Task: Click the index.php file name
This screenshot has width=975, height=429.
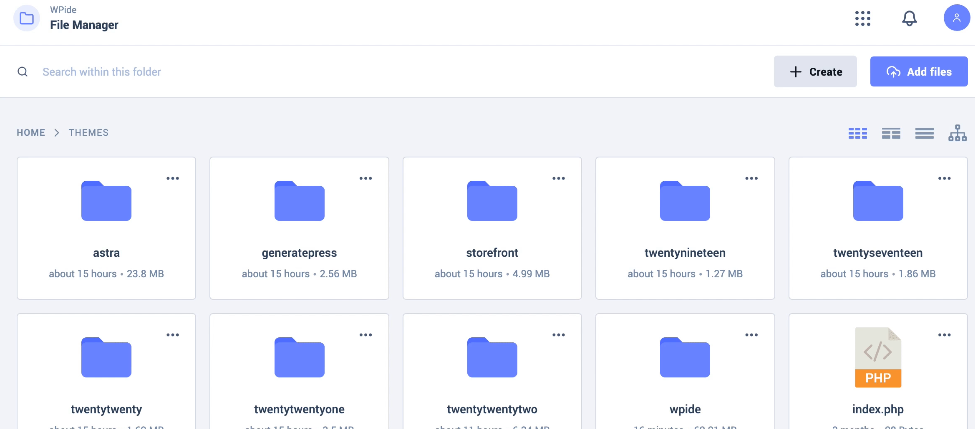Action: [x=877, y=409]
